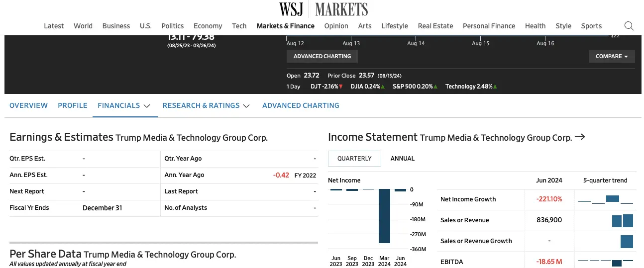Go to the Overview tab
The width and height of the screenshot is (644, 268).
point(28,105)
